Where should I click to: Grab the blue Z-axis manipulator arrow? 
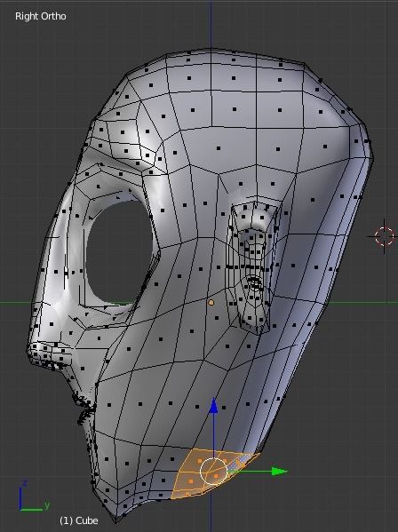pyautogui.click(x=213, y=406)
